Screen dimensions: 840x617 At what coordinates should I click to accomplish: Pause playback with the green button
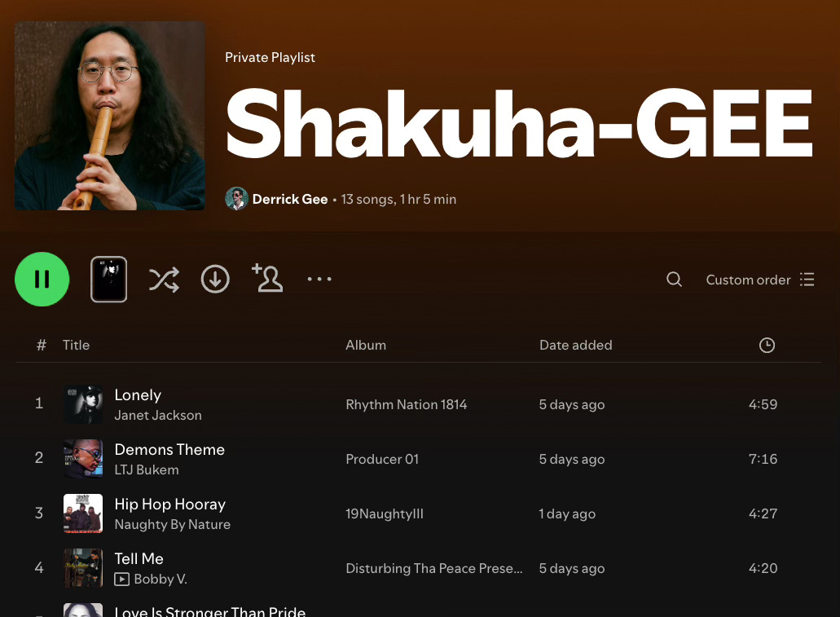coord(42,280)
